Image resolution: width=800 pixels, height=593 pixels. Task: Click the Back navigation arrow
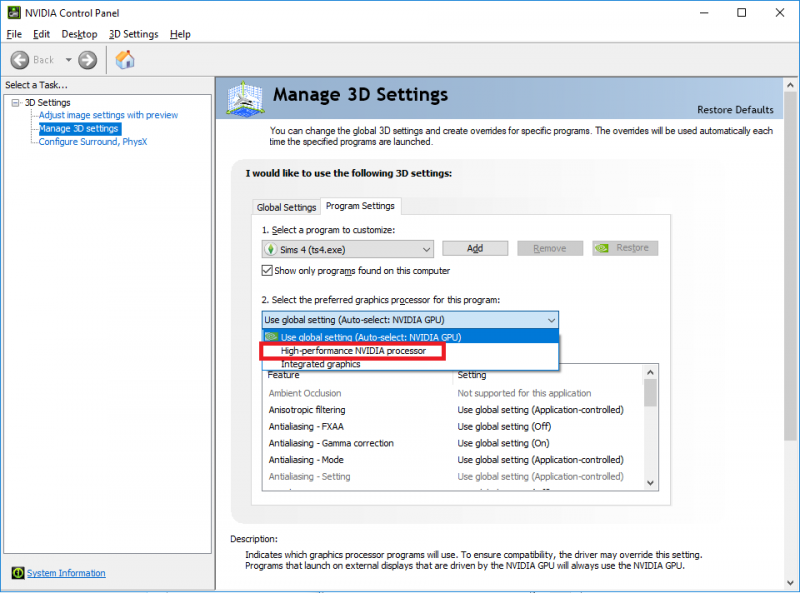click(22, 59)
